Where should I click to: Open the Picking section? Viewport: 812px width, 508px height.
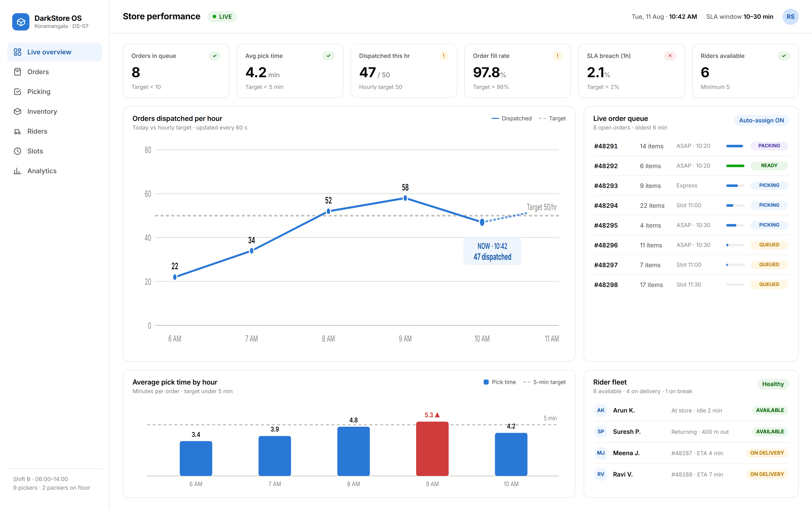(x=54, y=92)
